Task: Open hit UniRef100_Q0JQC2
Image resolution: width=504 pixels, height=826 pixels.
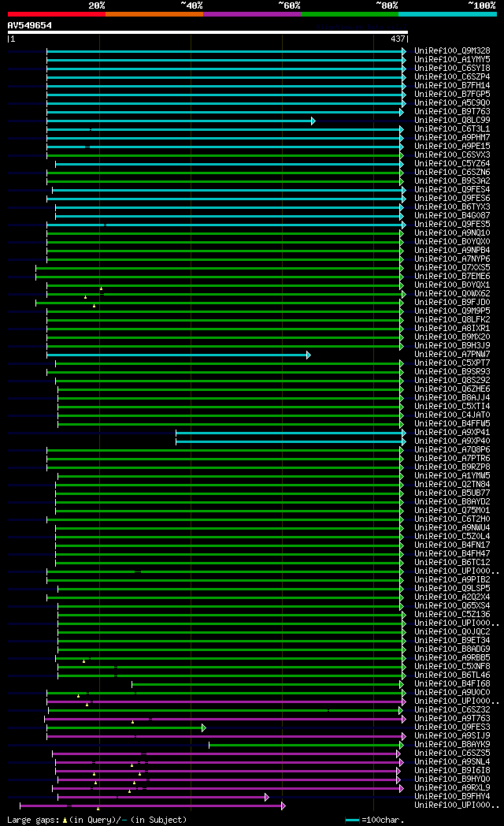Action: click(x=452, y=632)
